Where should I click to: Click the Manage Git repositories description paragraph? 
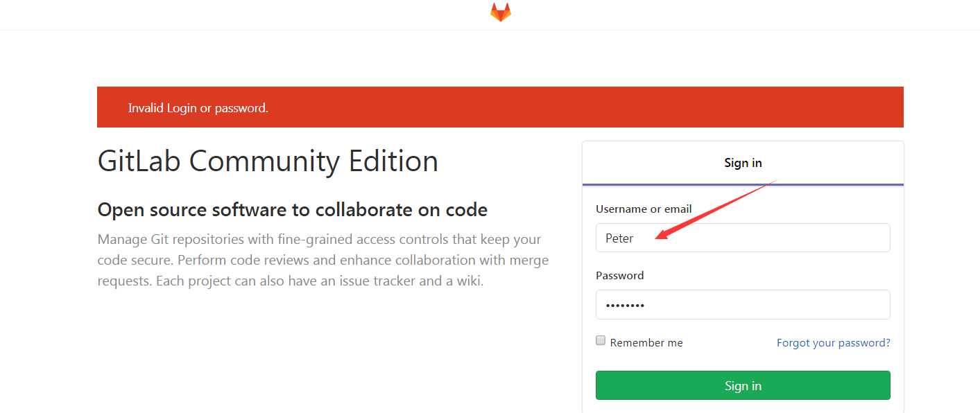[x=323, y=261]
